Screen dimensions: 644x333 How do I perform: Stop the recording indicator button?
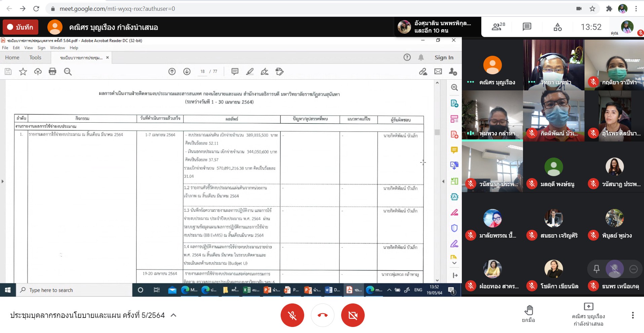[21, 27]
